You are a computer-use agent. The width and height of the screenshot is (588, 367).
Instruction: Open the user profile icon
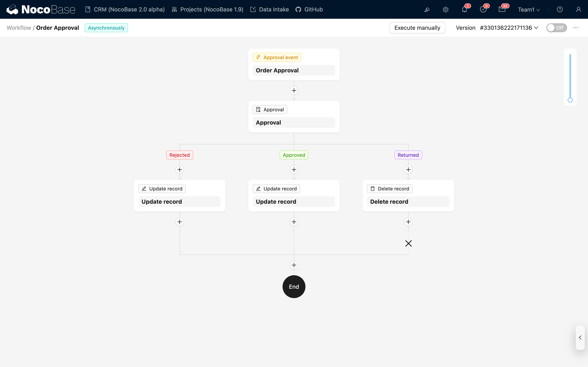coord(579,9)
